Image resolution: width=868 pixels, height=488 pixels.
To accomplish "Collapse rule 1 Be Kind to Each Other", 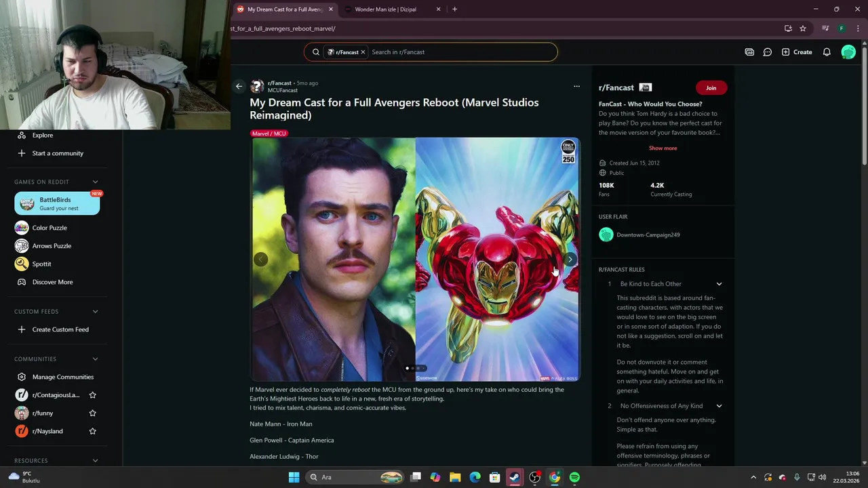I will point(719,284).
